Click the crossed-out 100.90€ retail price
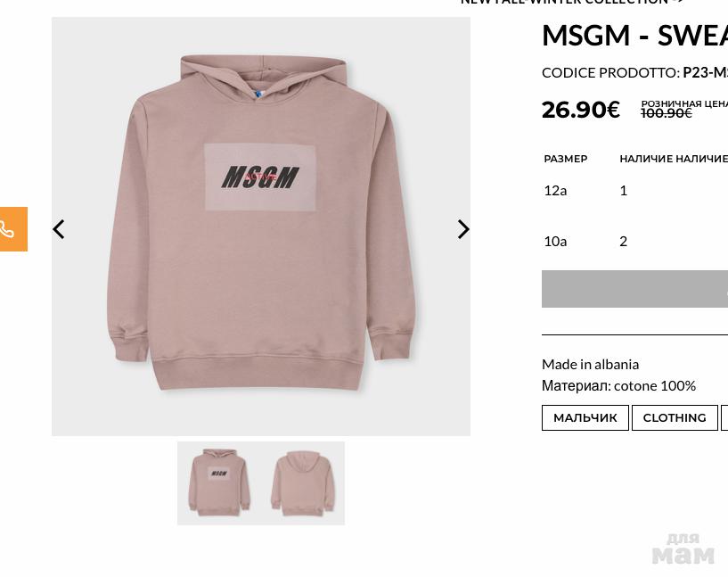This screenshot has height=577, width=728. click(x=667, y=113)
